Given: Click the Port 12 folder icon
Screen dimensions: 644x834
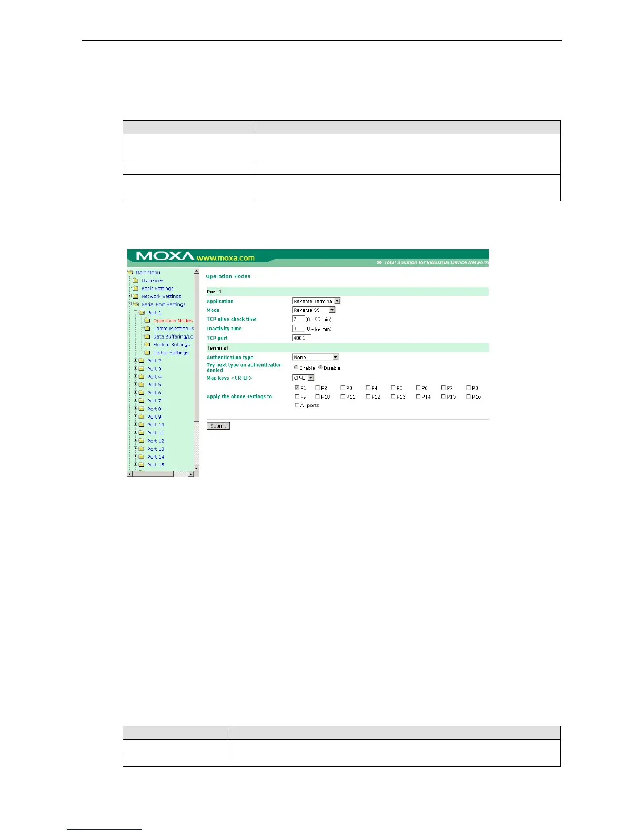Looking at the screenshot, I should [x=142, y=441].
